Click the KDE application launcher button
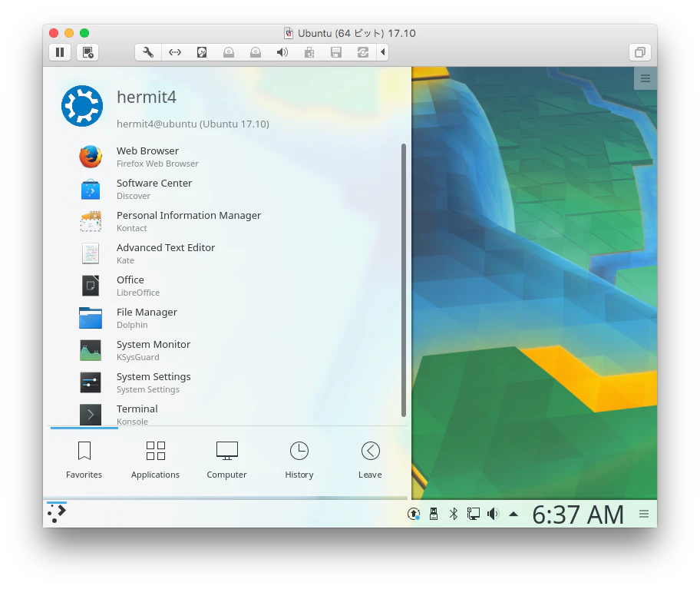Screen dimensions: 700x589 [57, 514]
